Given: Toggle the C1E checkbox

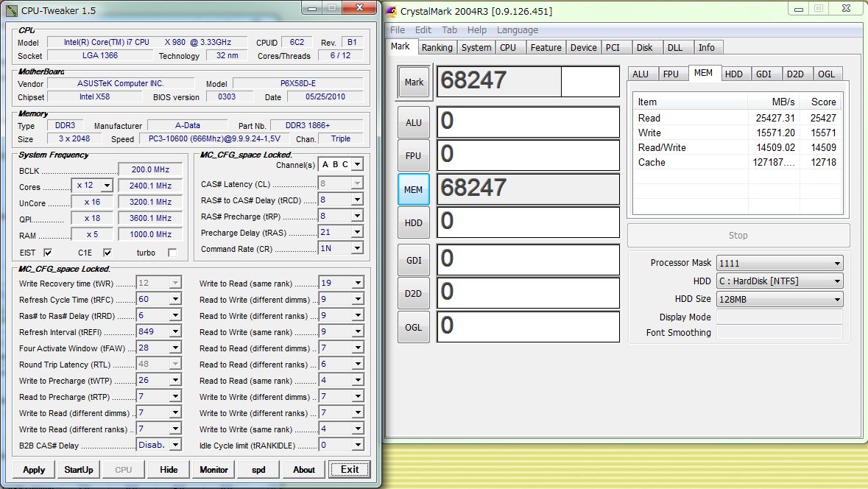Looking at the screenshot, I should coord(107,253).
